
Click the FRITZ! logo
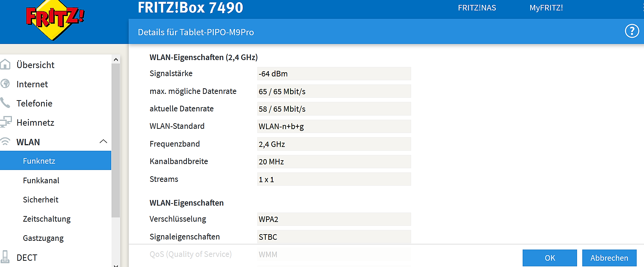click(55, 20)
